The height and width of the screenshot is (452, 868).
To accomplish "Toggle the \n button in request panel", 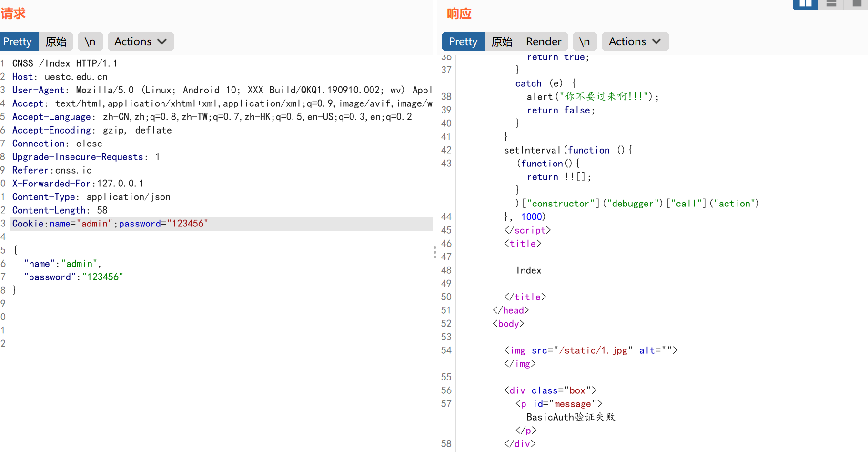I will (90, 41).
